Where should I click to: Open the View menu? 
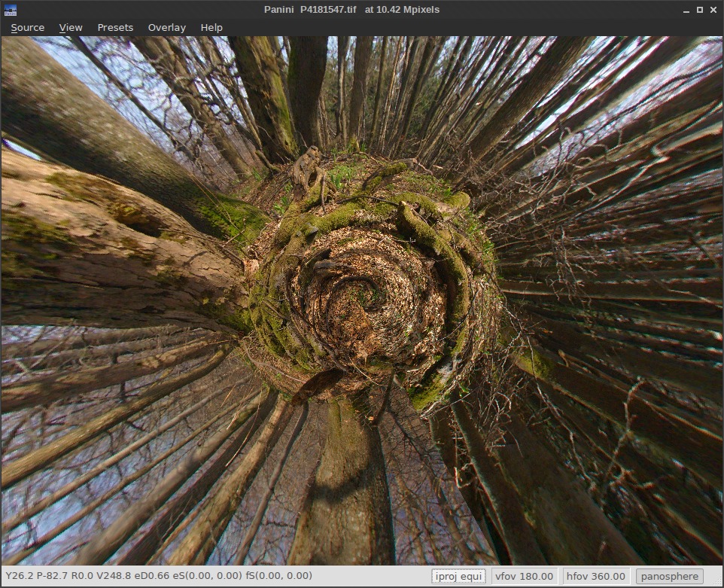click(x=71, y=28)
